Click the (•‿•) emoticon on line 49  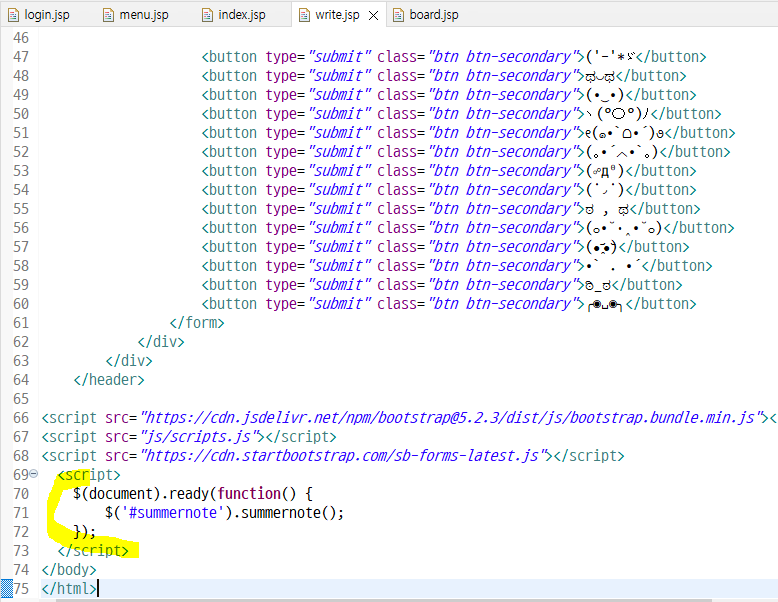[604, 95]
